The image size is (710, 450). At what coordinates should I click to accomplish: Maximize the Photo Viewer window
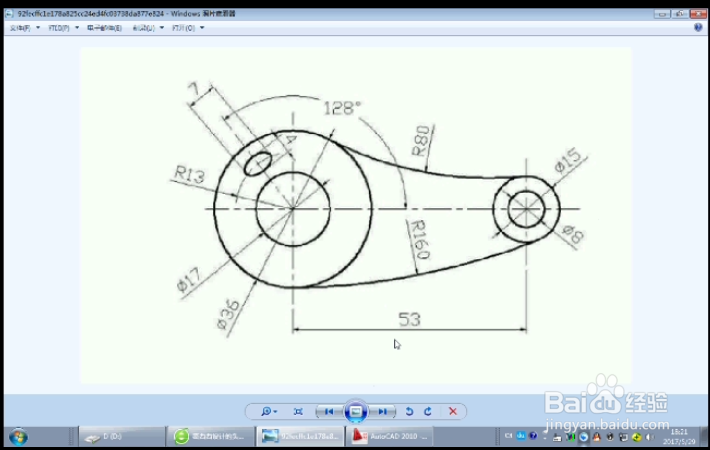[680, 14]
